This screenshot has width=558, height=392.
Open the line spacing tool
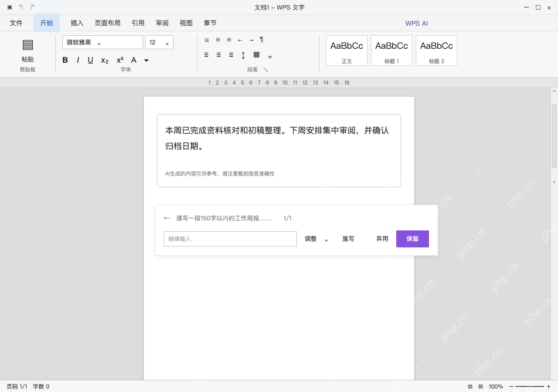click(243, 55)
